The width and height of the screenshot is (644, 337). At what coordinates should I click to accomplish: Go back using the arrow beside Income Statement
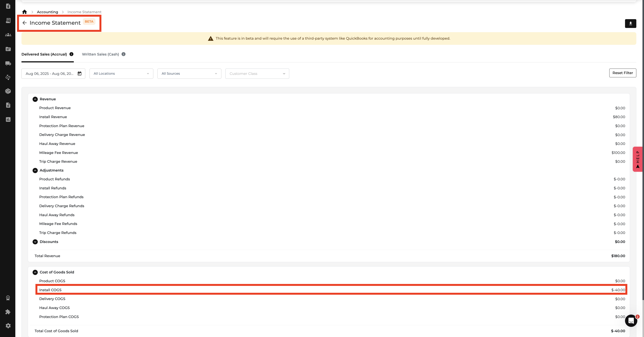coord(25,23)
